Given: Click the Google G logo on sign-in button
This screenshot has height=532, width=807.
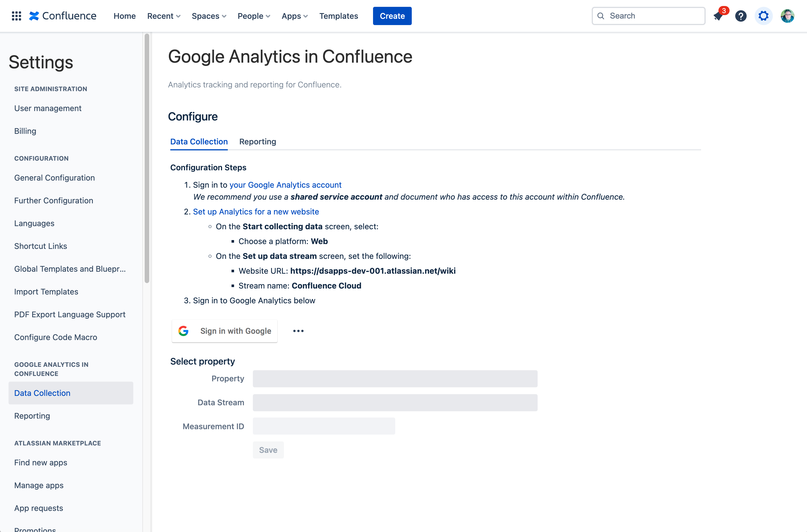Looking at the screenshot, I should 183,331.
